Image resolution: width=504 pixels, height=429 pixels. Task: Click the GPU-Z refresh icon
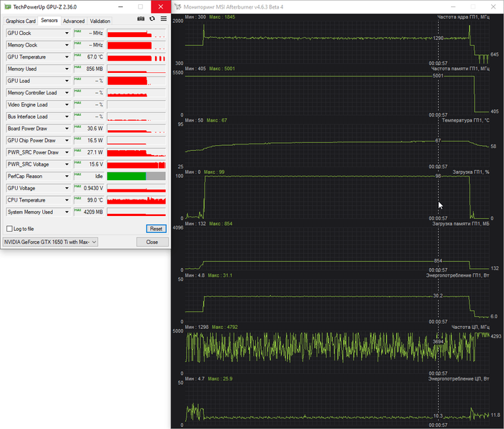coord(152,19)
